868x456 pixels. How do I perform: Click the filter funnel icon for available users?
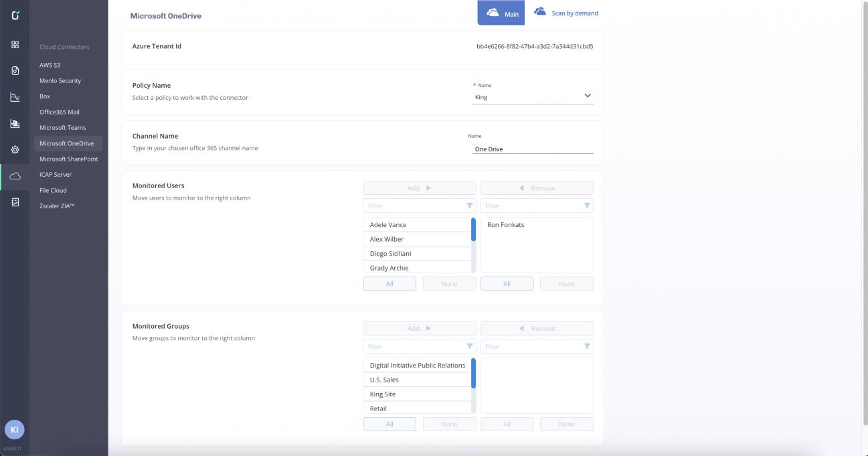click(x=469, y=206)
